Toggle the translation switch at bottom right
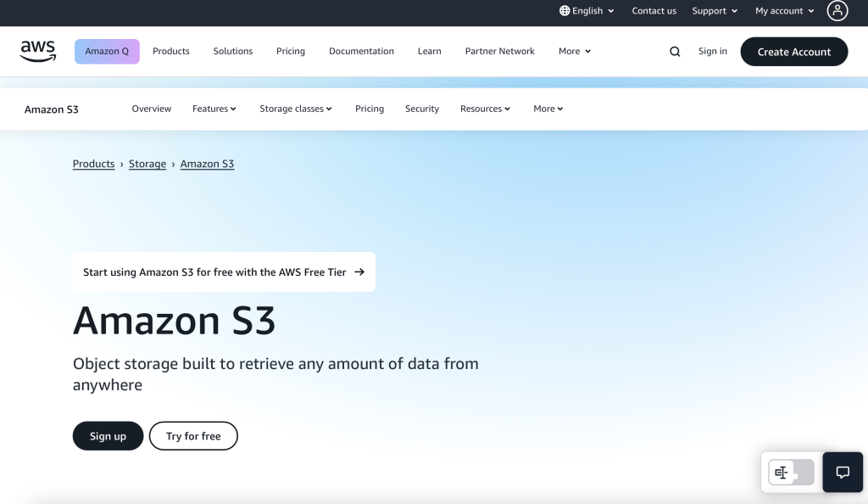Screen dimensions: 868x504 pos(791,473)
